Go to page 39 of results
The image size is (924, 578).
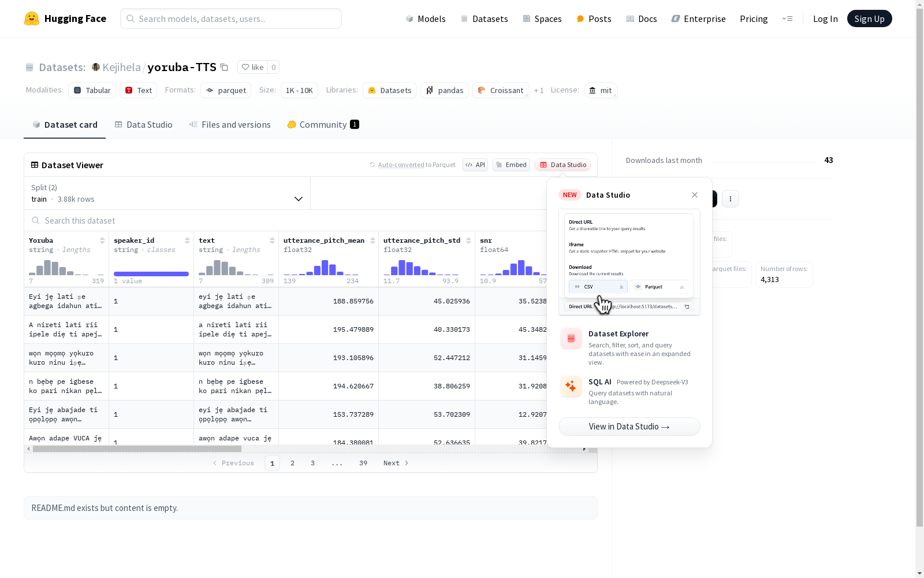tap(363, 463)
